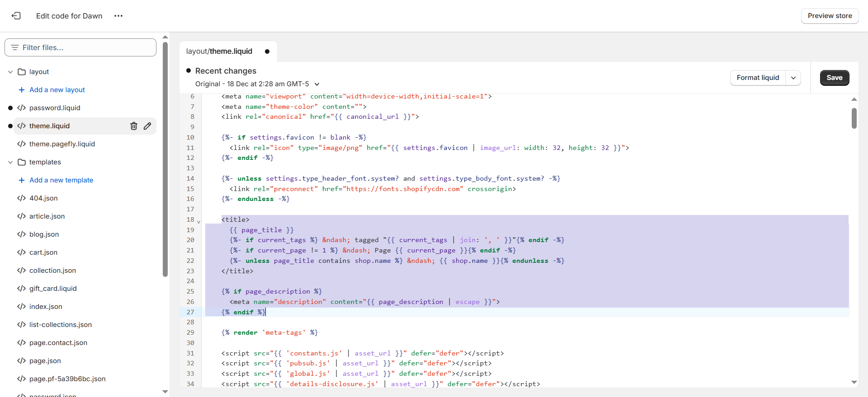Click the code icon beside password.liquid
868x397 pixels.
click(21, 108)
